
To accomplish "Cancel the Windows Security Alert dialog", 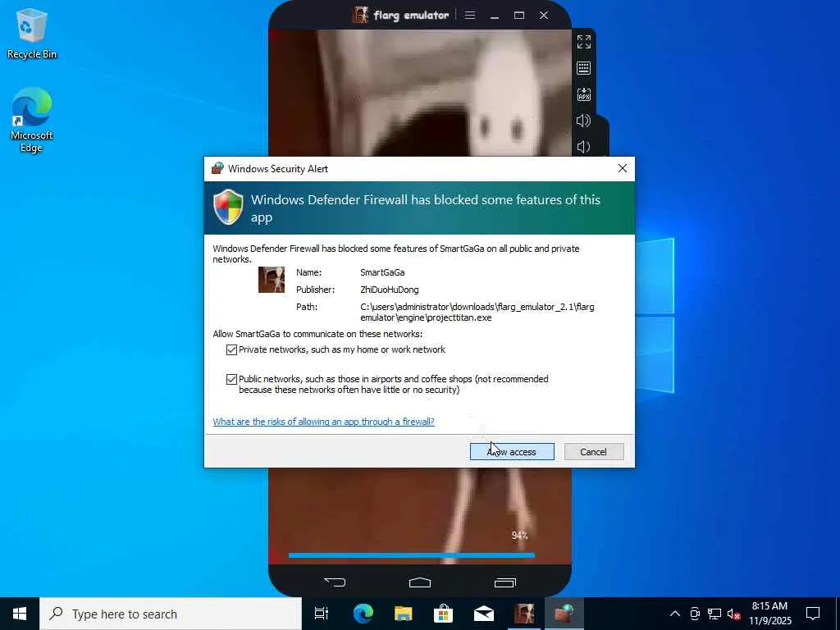I will [x=594, y=452].
